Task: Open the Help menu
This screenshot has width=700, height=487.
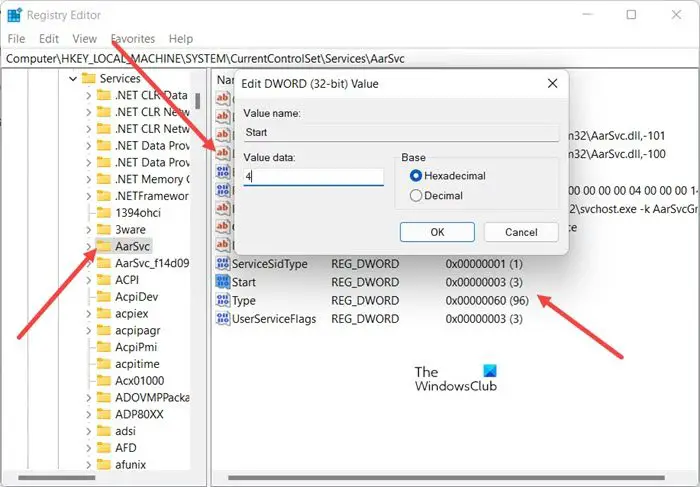Action: coord(181,39)
